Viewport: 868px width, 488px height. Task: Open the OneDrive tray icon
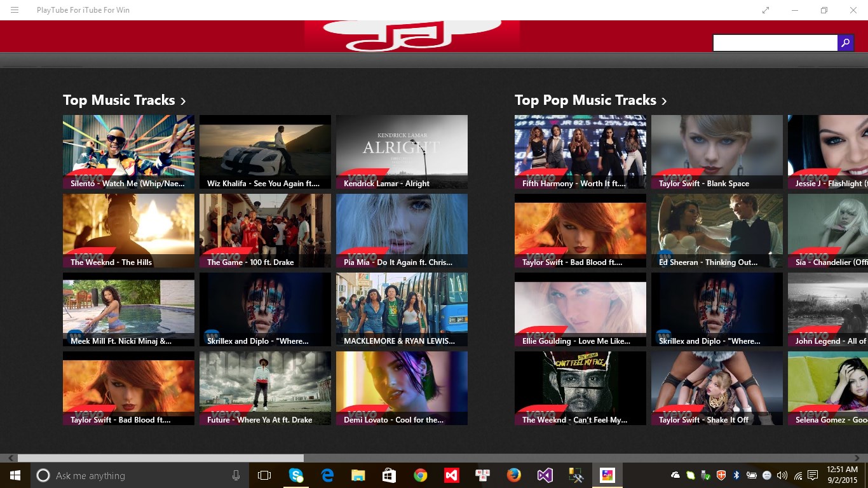[x=675, y=475]
